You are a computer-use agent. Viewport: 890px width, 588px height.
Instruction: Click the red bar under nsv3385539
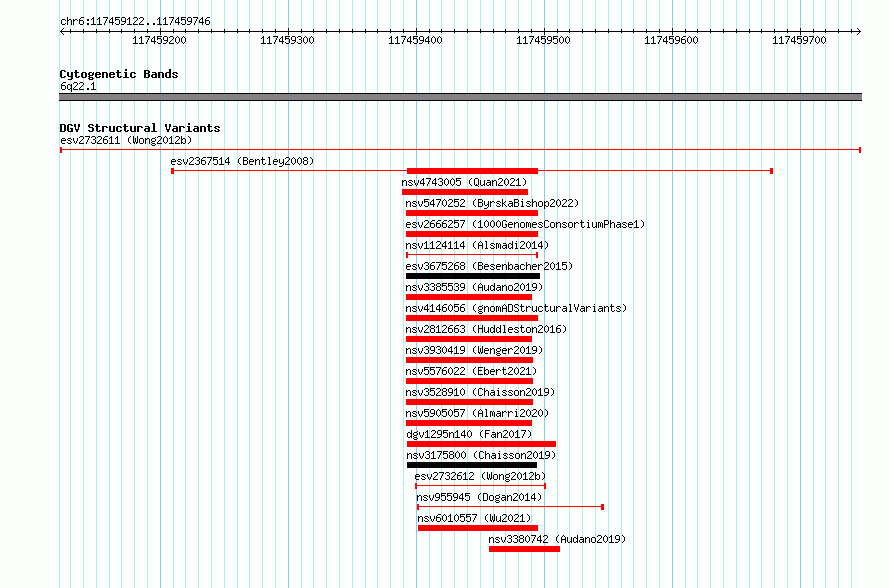pos(469,297)
